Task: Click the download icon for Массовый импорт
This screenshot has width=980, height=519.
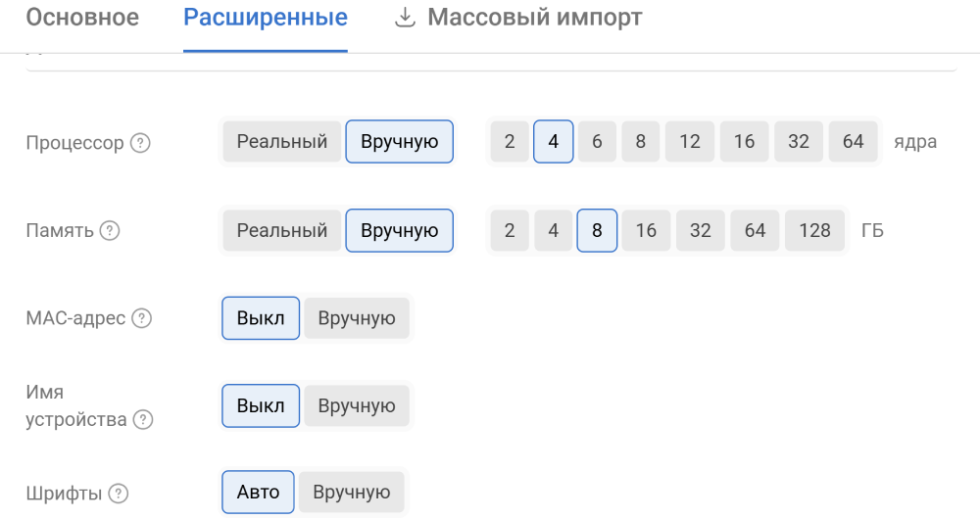Action: coord(405,18)
